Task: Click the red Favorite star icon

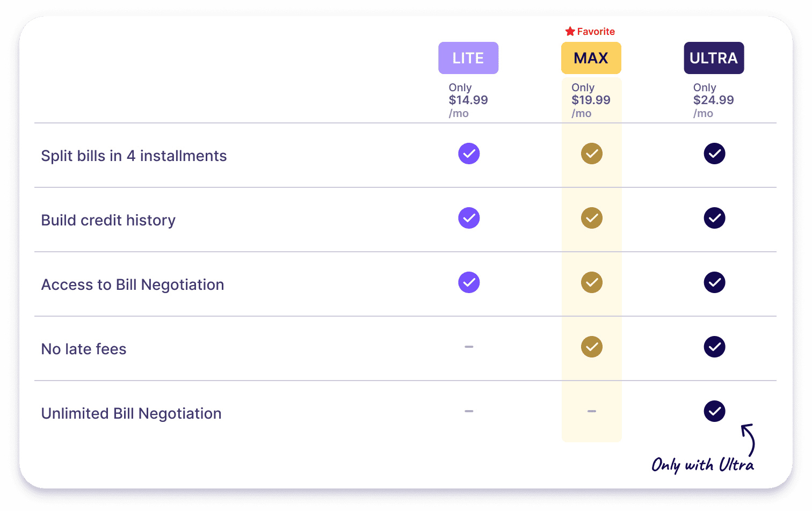Action: [x=570, y=31]
